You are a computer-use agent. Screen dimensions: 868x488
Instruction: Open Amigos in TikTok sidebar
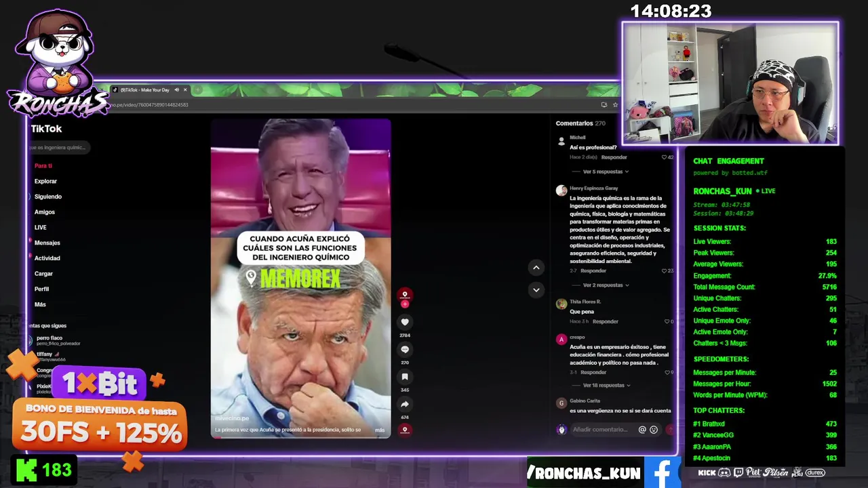click(45, 212)
